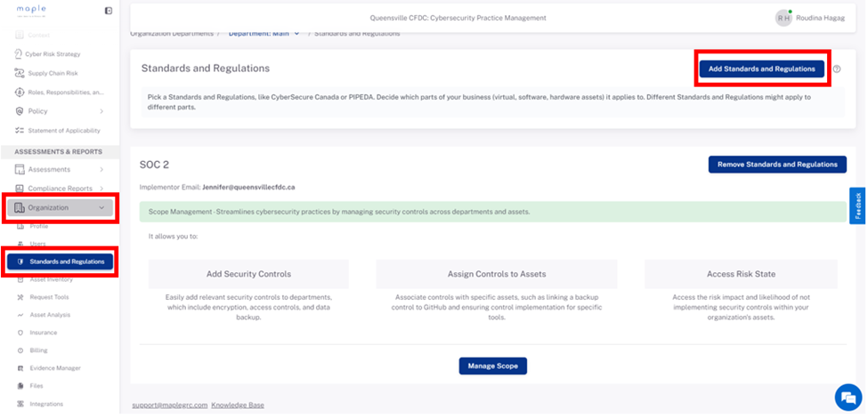Click the Users icon in the sidebar

point(20,244)
